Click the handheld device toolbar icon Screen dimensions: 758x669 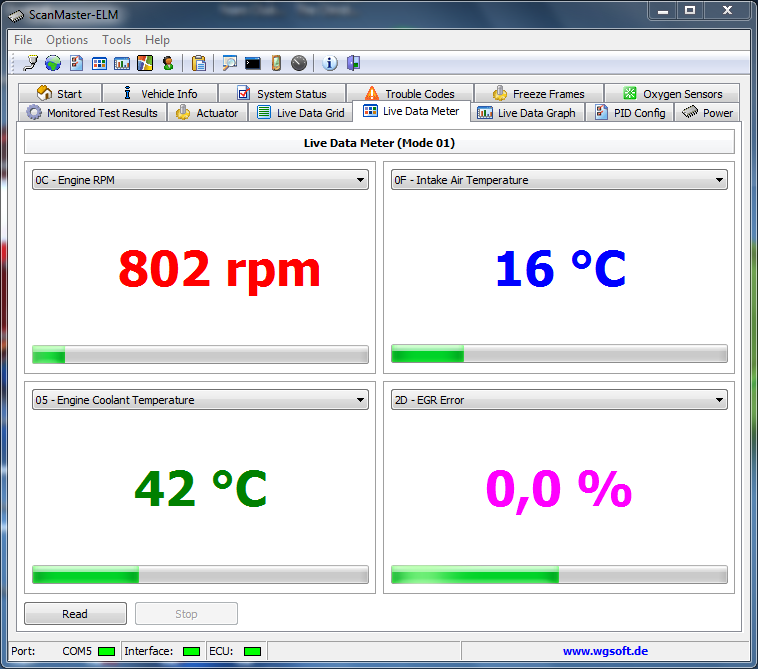pyautogui.click(x=276, y=63)
